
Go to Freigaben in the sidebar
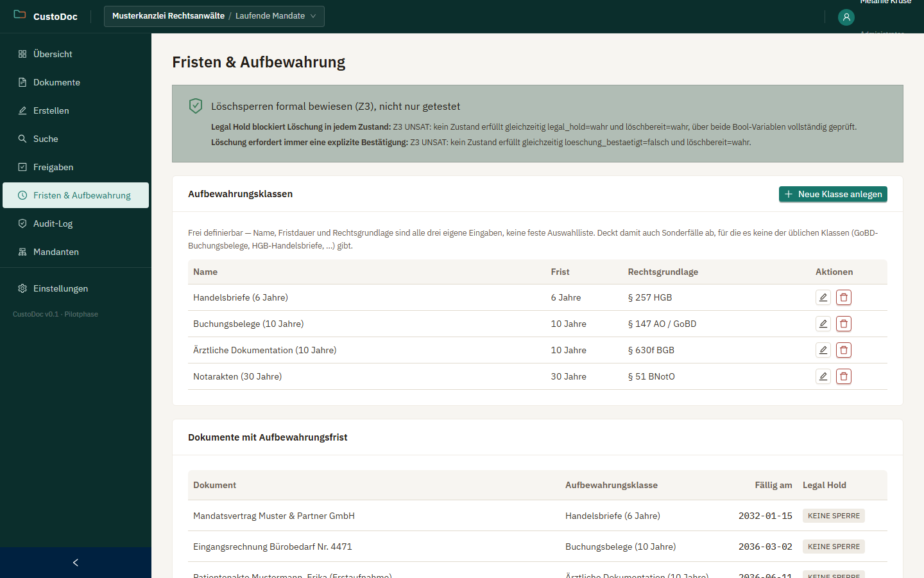point(76,167)
